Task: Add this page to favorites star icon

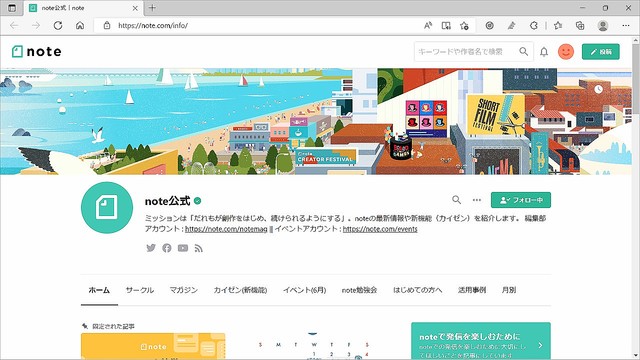Action: click(x=464, y=25)
